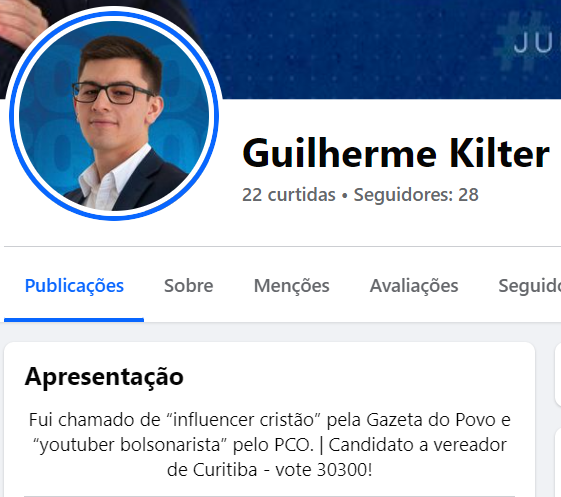Image resolution: width=561 pixels, height=497 pixels.
Task: Click the hand in the cover photo corner
Action: click(x=20, y=18)
